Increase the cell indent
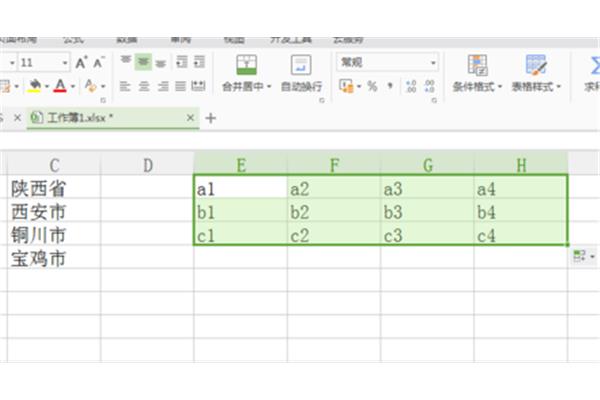 199,62
